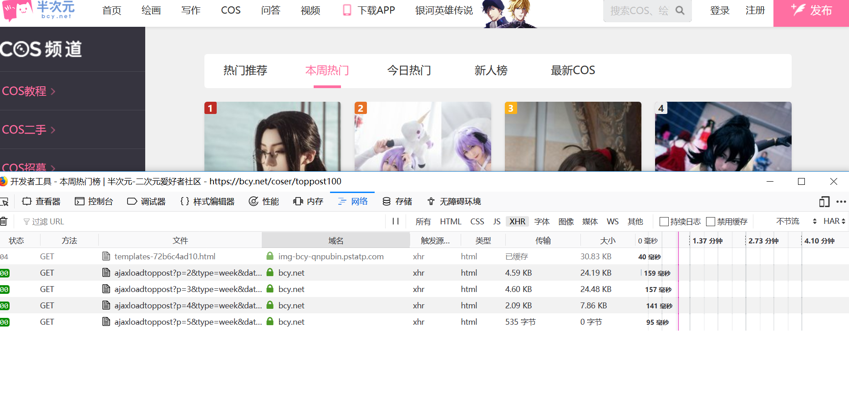The image size is (849, 396).
Task: Click the 2.73 分钟 timeline marker
Action: pyautogui.click(x=763, y=241)
